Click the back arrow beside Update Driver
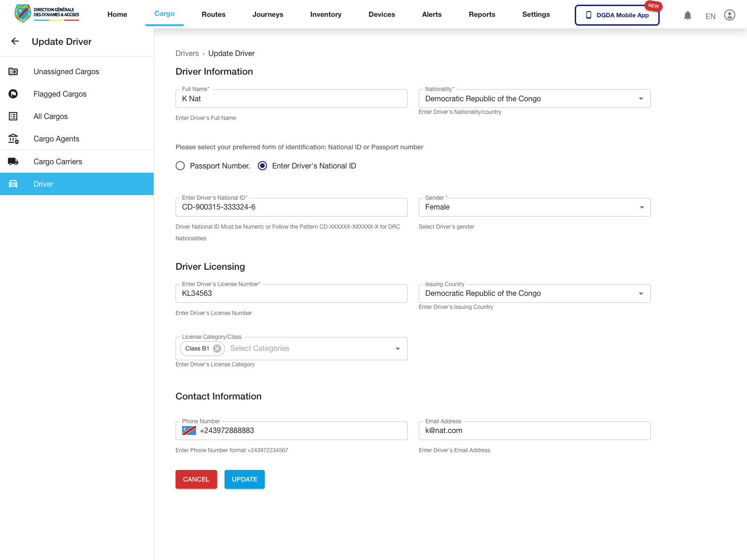 click(15, 42)
